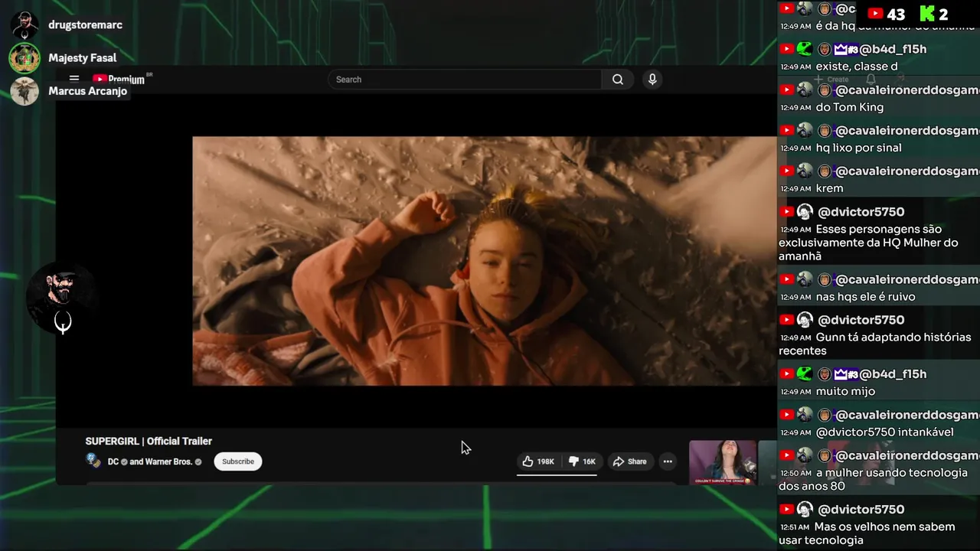980x551 pixels.
Task: Click crown #3 badge beside "existe, classe d"
Action: coord(846,49)
